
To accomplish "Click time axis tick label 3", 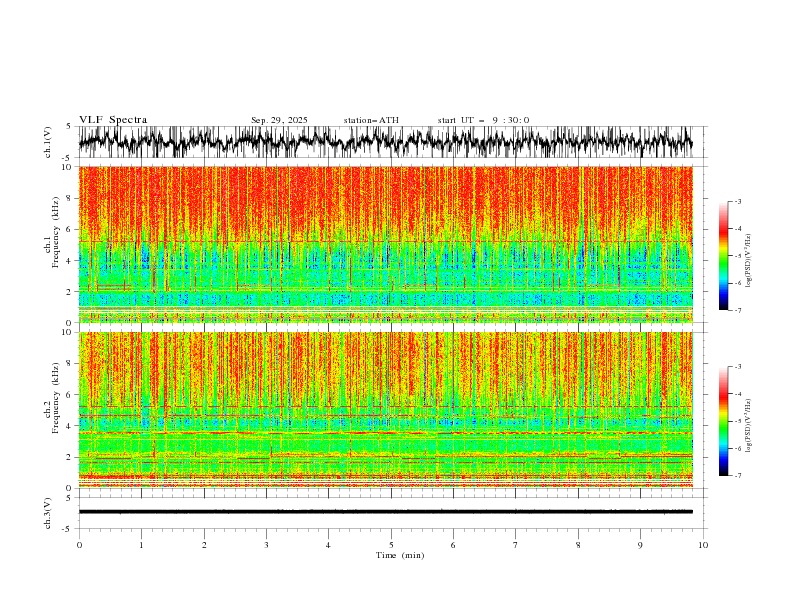I will pos(266,545).
